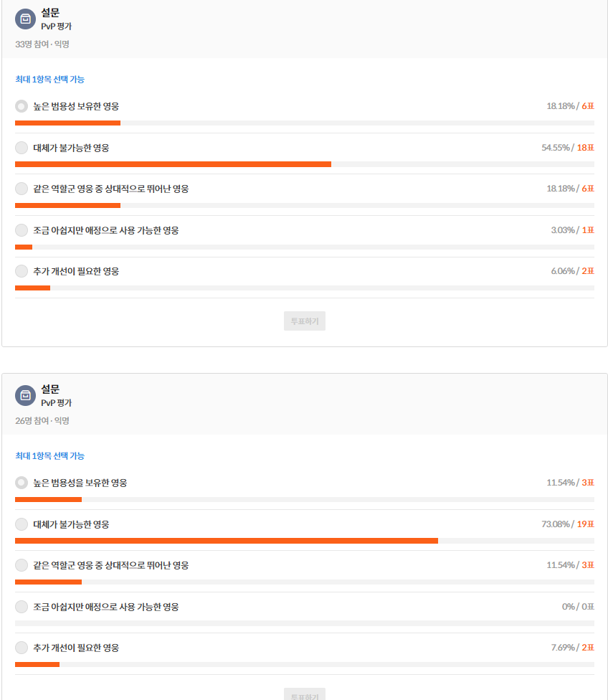Click the 최대 1항목 선택 가능 text in the first poll

tap(50, 80)
